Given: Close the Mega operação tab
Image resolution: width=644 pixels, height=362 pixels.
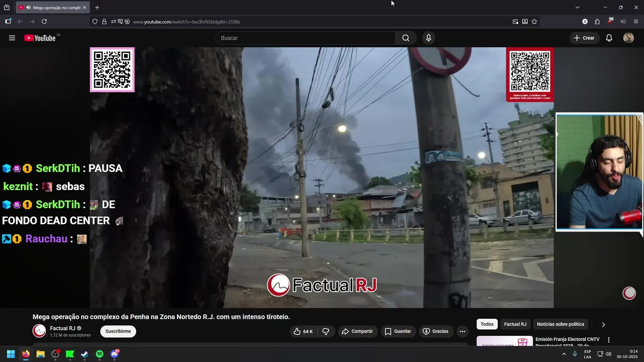Looking at the screenshot, I should [84, 8].
